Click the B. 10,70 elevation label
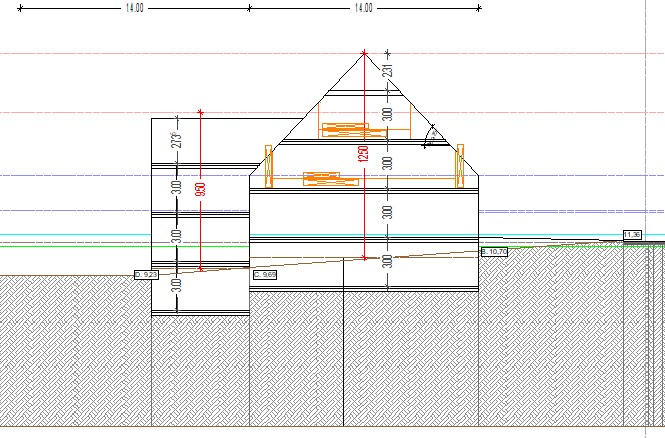665x438 pixels. pos(494,252)
